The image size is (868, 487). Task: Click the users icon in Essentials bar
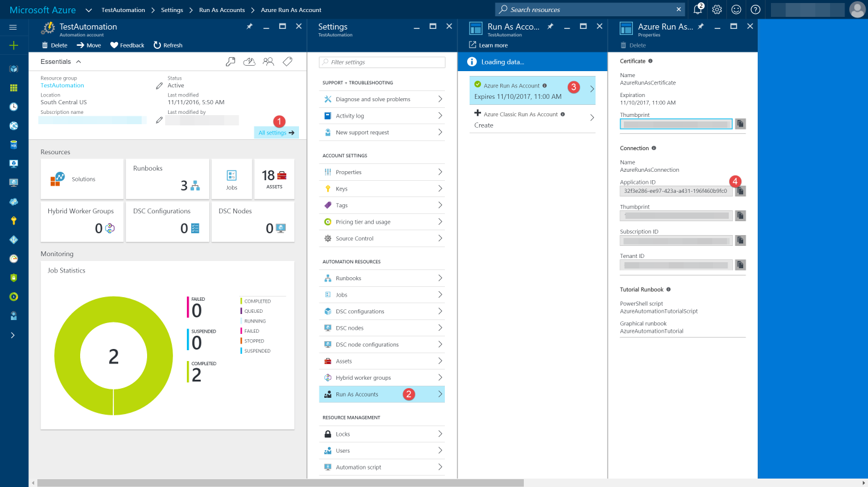(x=269, y=61)
